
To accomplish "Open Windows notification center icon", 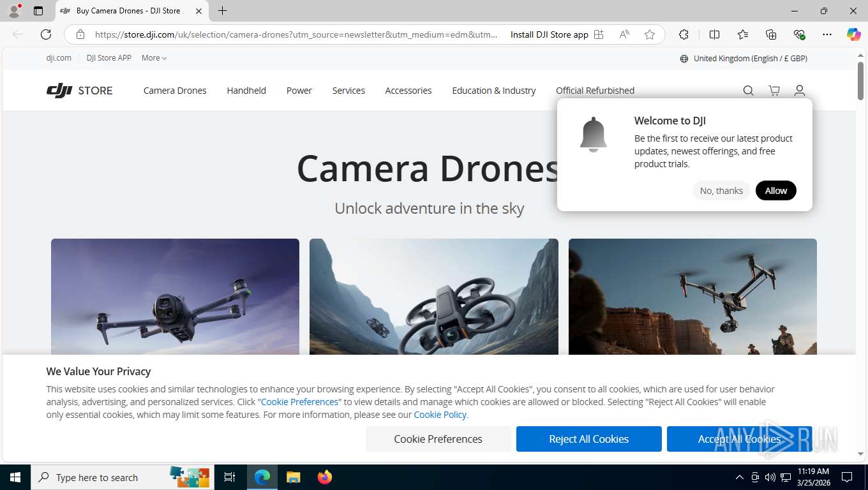I will click(x=847, y=477).
